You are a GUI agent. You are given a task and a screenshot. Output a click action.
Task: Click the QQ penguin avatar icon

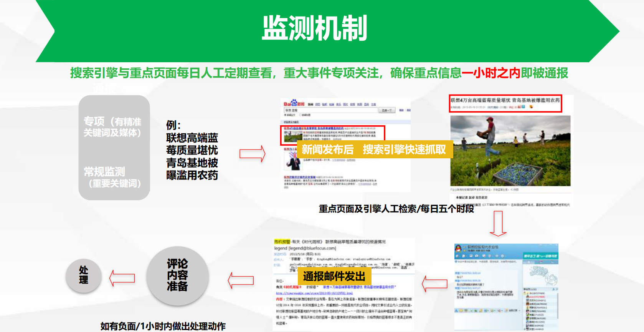pos(459,249)
